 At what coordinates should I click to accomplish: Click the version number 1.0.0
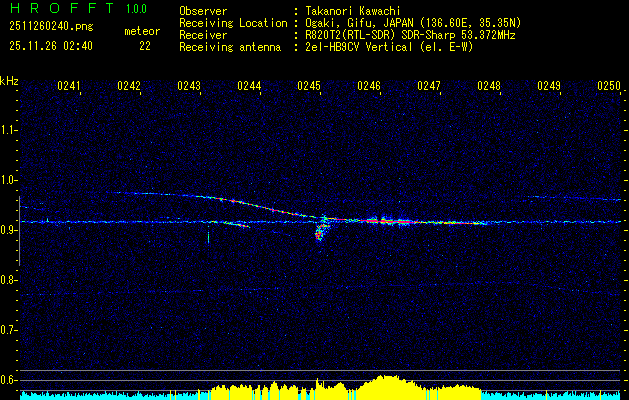click(x=136, y=9)
